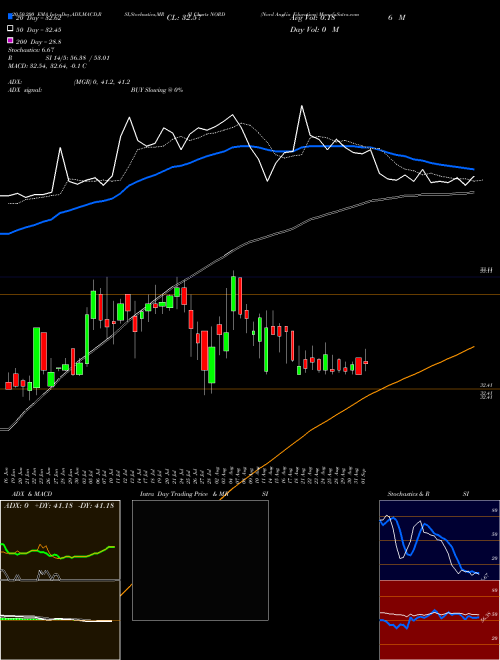The width and height of the screenshot is (500, 660).
Task: Click the 'Day Vol: 0 M' readout
Action: tap(314, 29)
